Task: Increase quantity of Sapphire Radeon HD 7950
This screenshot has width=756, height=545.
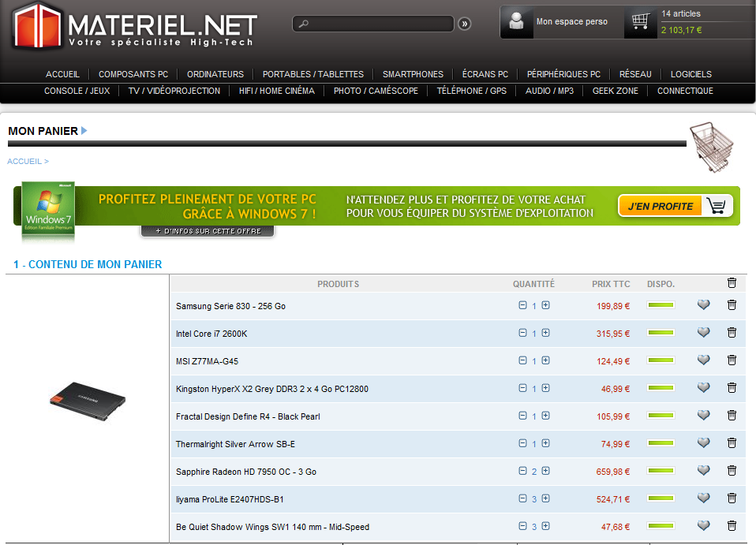Action: click(x=545, y=471)
